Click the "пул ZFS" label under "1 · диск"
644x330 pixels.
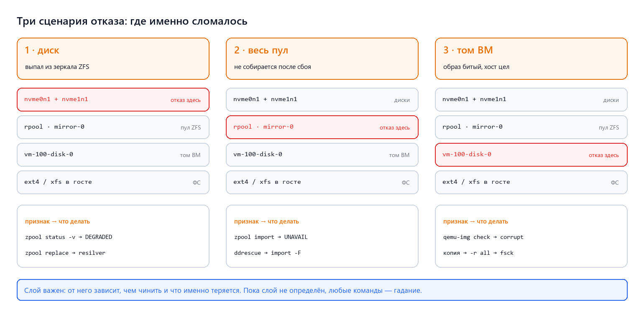[191, 128]
